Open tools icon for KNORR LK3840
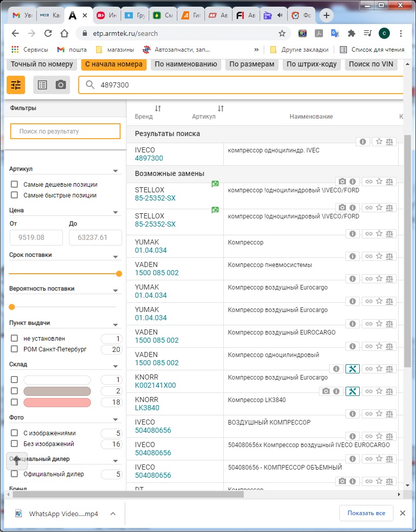This screenshot has height=532, width=416. pos(353,391)
